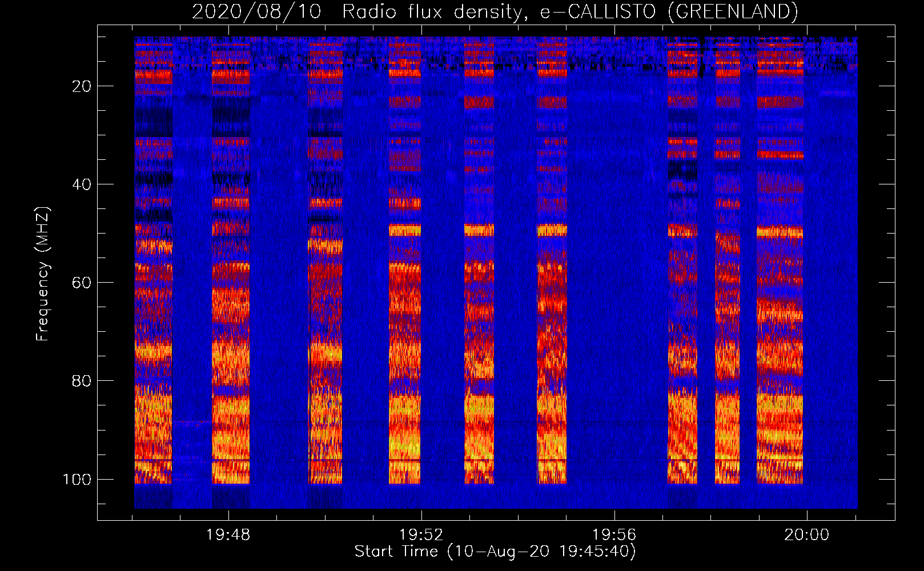Click the 20 frequency tick label

pyautogui.click(x=82, y=86)
